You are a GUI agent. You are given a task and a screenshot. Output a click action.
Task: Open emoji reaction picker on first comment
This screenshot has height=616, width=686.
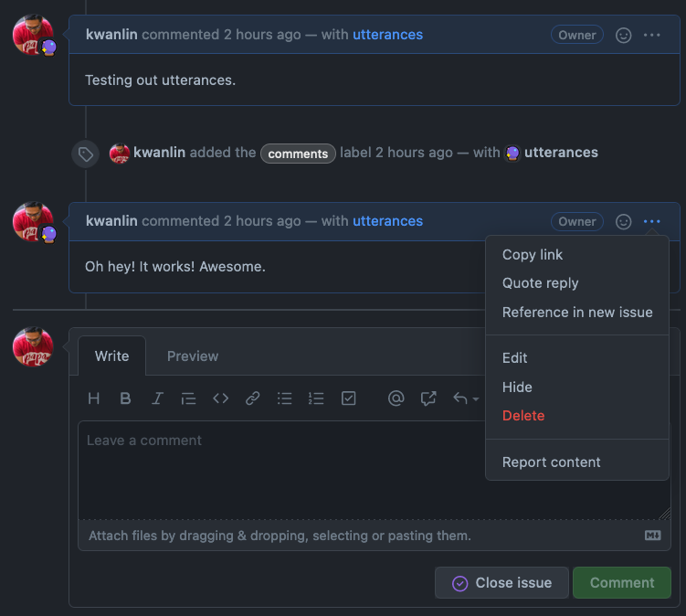point(624,35)
